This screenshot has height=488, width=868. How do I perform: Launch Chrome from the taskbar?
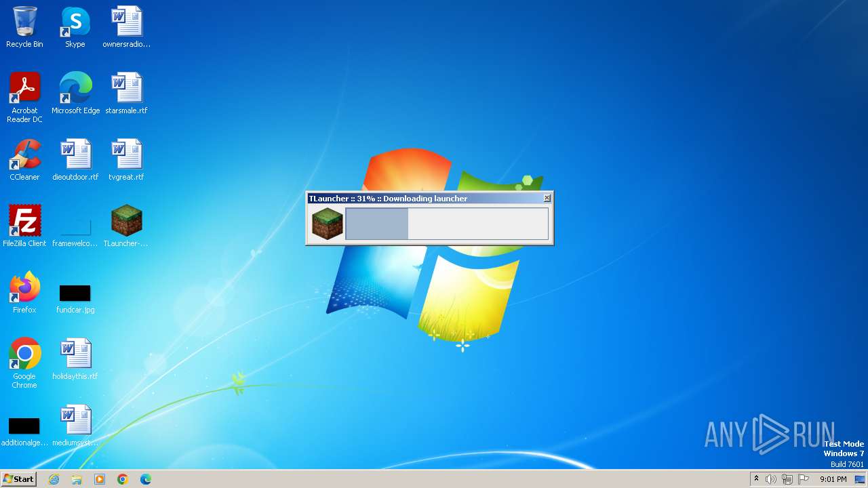point(123,479)
